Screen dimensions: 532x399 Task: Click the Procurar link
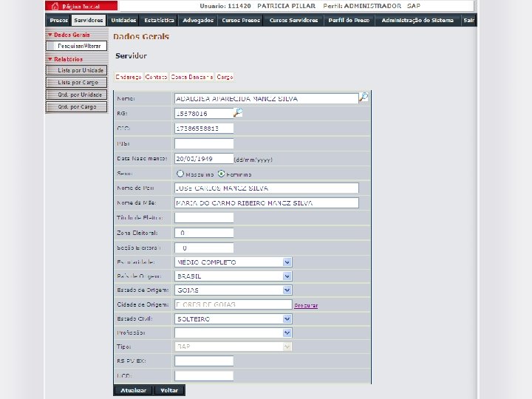point(306,305)
